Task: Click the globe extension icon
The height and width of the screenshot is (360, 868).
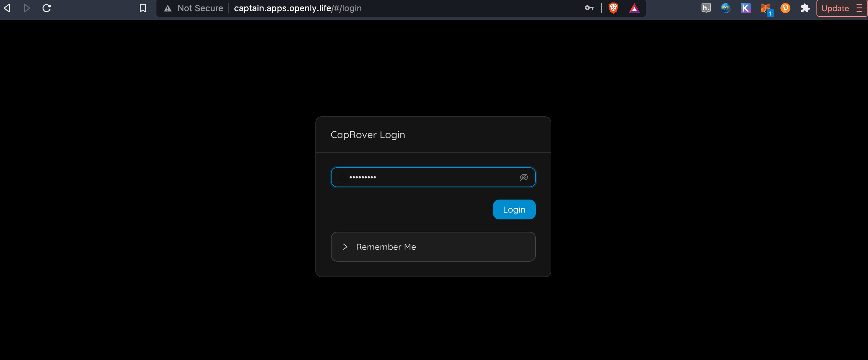Action: 726,8
